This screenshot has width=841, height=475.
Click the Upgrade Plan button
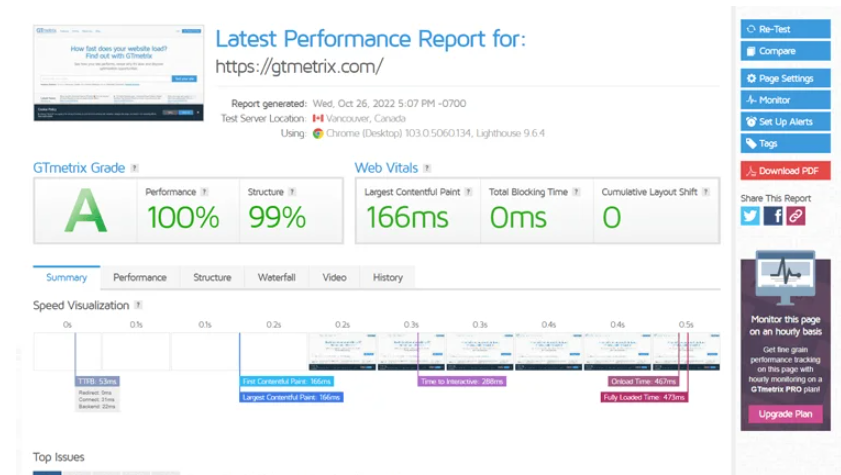785,414
